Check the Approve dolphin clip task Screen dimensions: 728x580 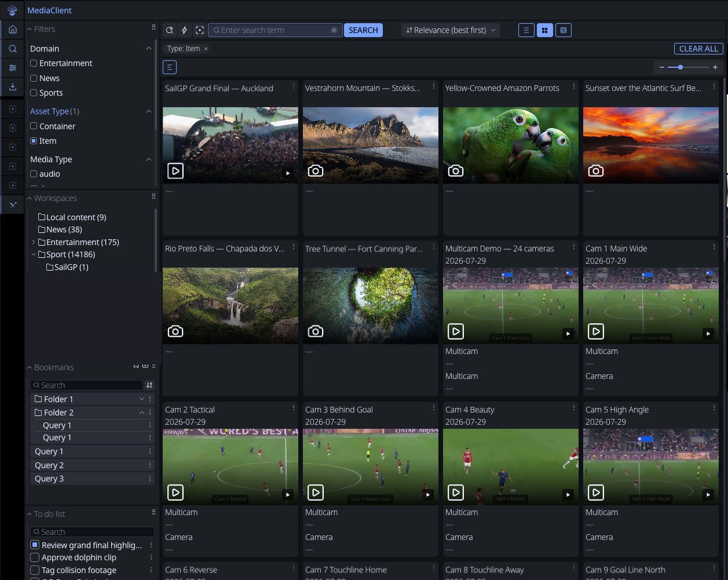pos(35,557)
